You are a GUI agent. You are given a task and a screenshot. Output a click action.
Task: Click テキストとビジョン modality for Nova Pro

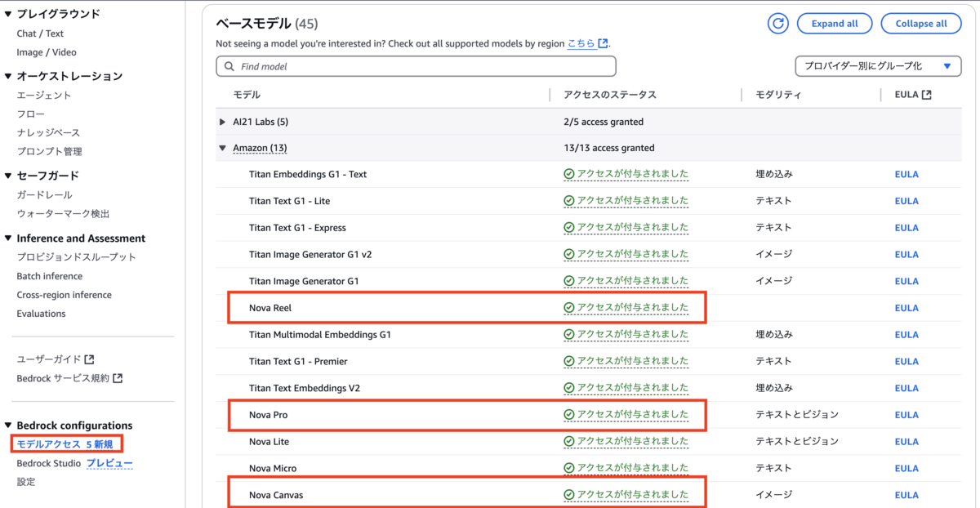point(797,415)
